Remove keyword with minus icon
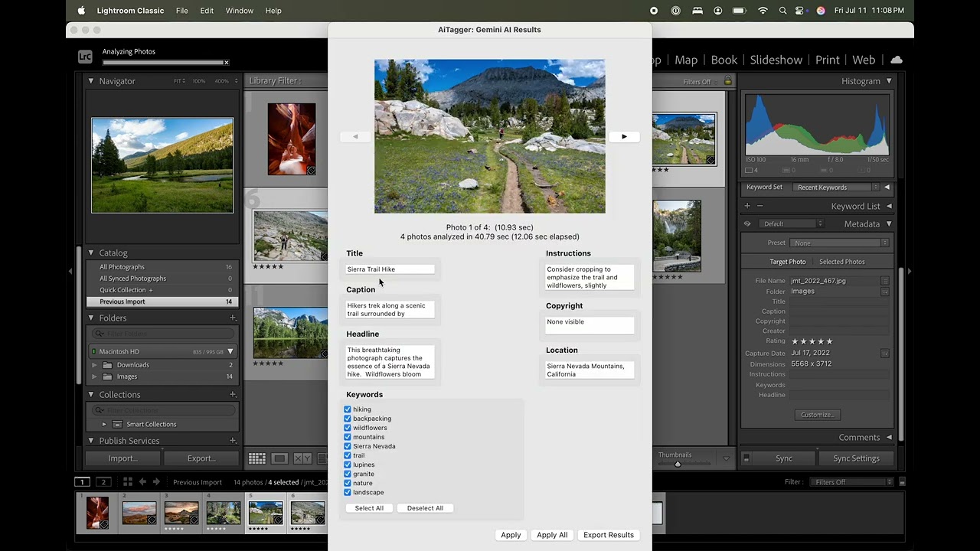Image resolution: width=980 pixels, height=551 pixels. 759,206
